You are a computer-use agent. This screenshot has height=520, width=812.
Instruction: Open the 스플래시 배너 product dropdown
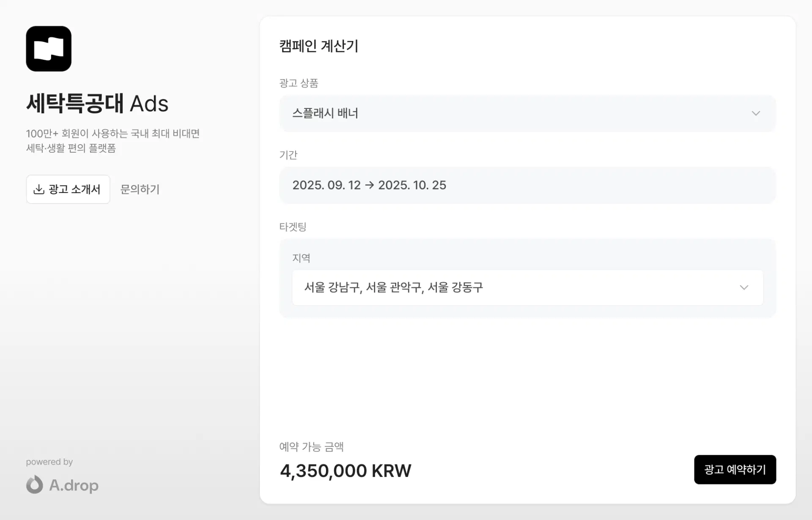(527, 113)
